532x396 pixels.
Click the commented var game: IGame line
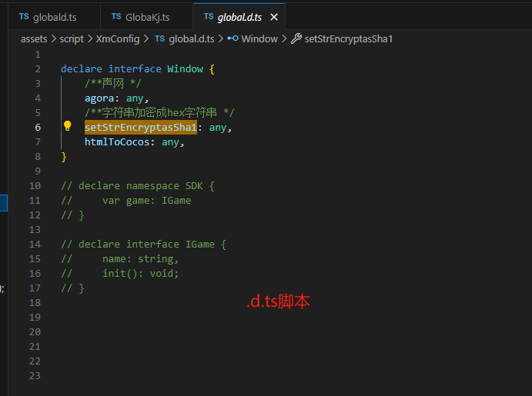125,201
